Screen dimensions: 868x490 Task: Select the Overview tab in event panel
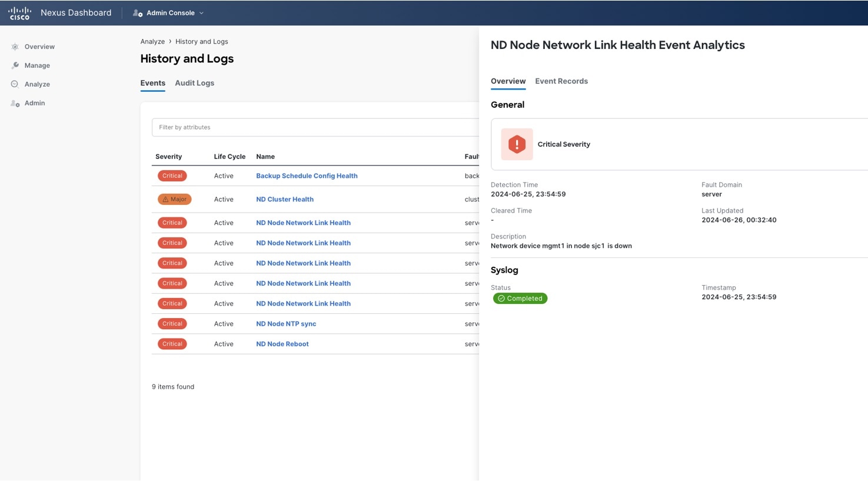coord(508,81)
